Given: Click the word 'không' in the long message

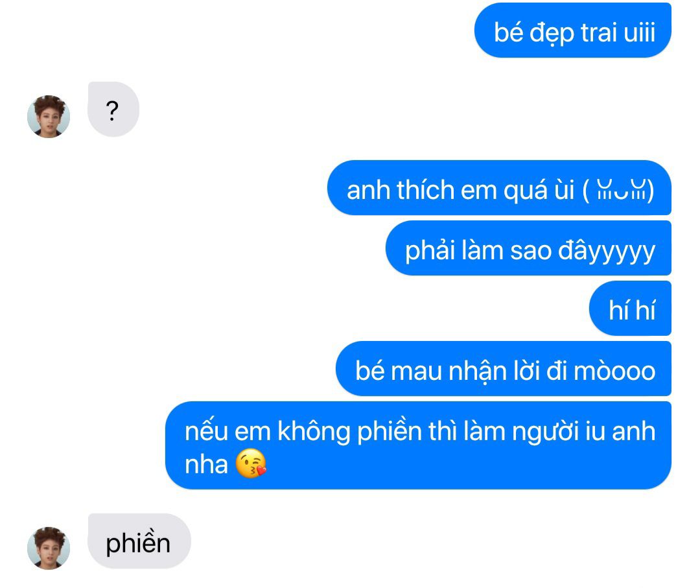Looking at the screenshot, I should 314,432.
